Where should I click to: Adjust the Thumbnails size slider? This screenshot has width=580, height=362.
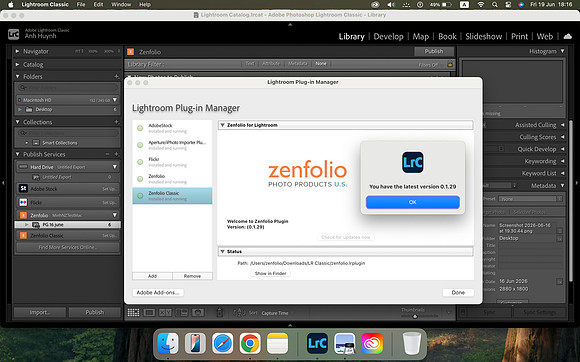[x=415, y=316]
